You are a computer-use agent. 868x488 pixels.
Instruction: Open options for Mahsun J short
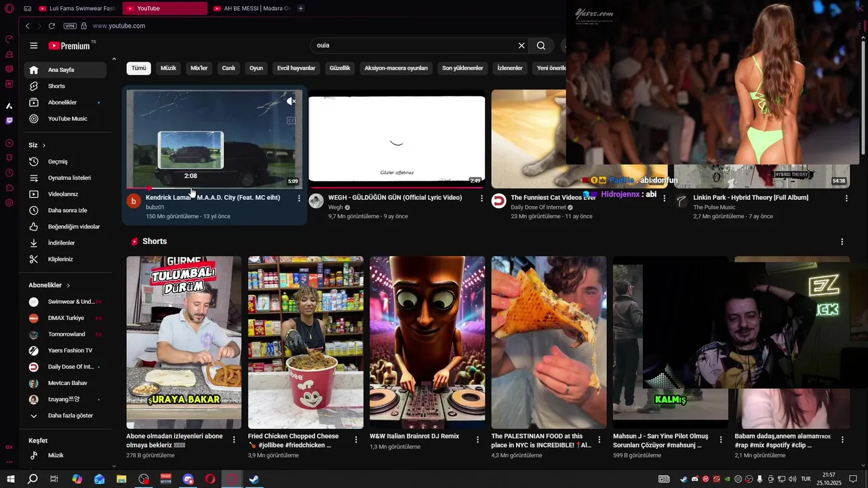coord(721,440)
